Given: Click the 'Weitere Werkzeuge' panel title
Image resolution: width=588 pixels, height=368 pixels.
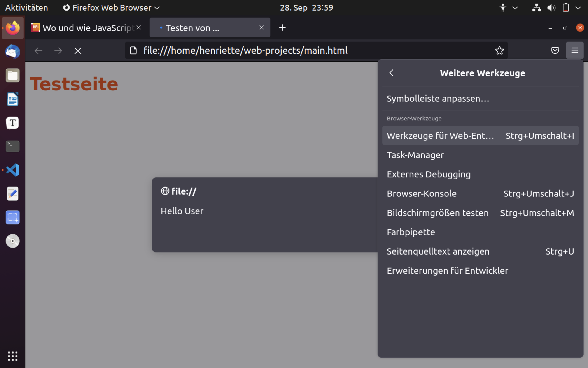Looking at the screenshot, I should 482,73.
